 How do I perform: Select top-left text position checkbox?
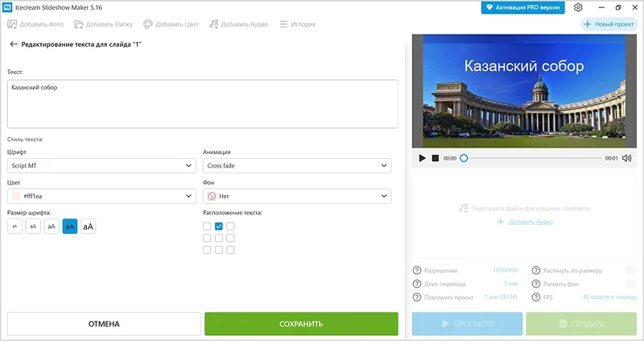(208, 227)
